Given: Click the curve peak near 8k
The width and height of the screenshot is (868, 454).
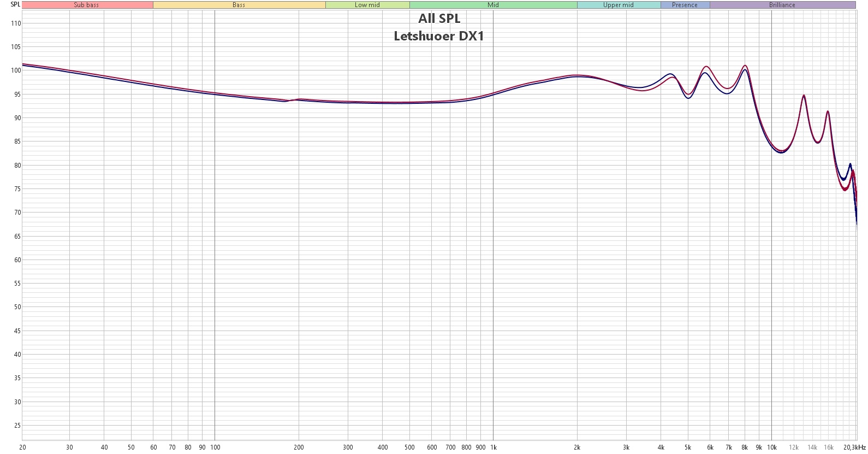Looking at the screenshot, I should coord(745,66).
